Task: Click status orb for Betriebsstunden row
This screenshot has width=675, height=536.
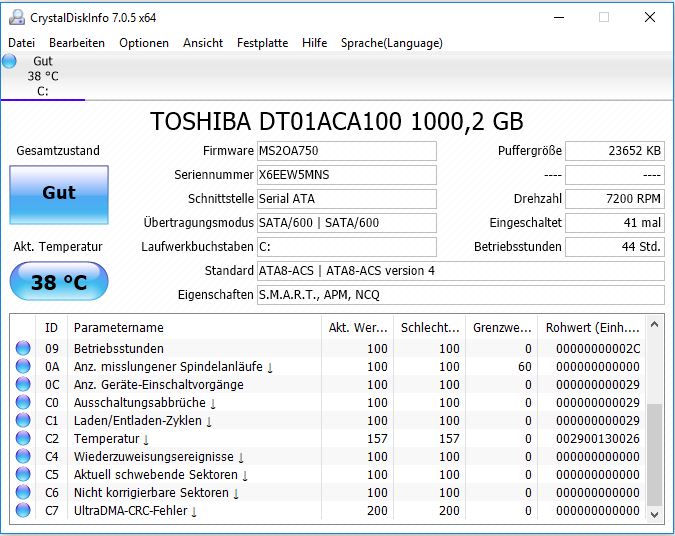Action: click(23, 348)
